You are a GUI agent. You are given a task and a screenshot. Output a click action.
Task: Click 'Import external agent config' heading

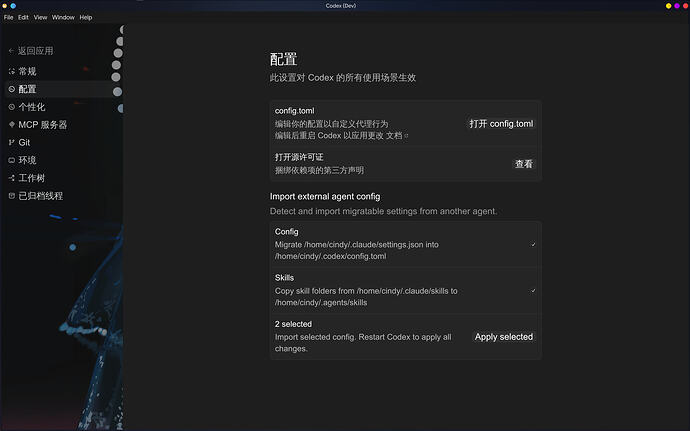click(325, 196)
